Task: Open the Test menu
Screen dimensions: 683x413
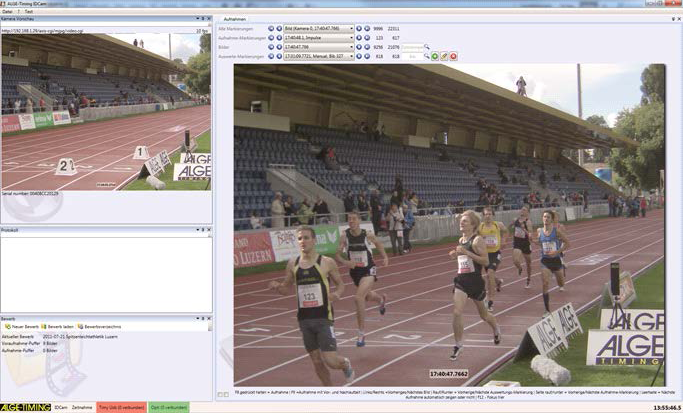Action: coord(29,12)
